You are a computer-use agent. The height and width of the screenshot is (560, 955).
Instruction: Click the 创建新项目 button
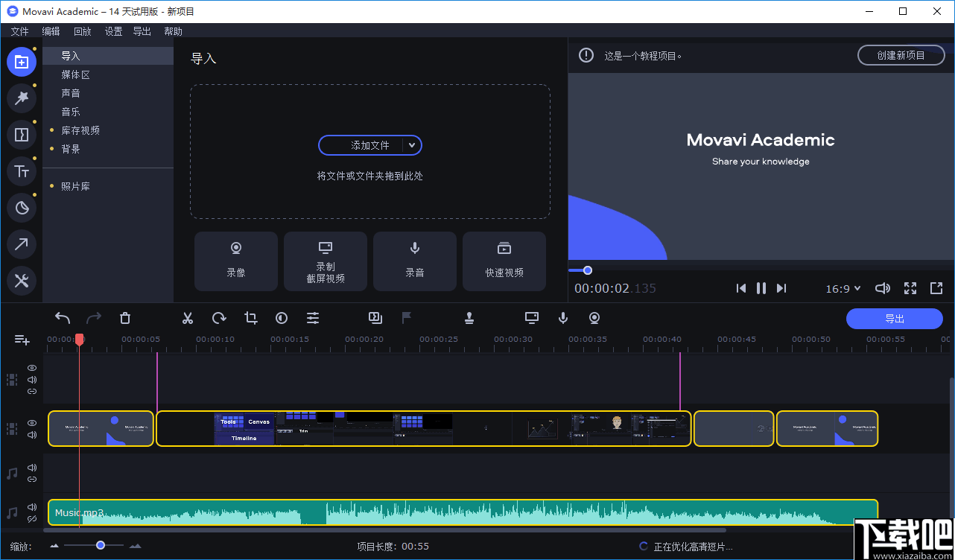901,54
